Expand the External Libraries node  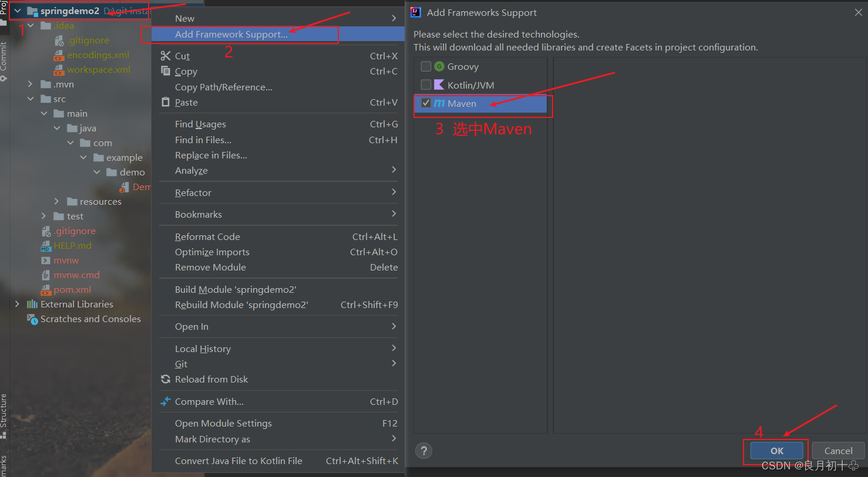(17, 304)
